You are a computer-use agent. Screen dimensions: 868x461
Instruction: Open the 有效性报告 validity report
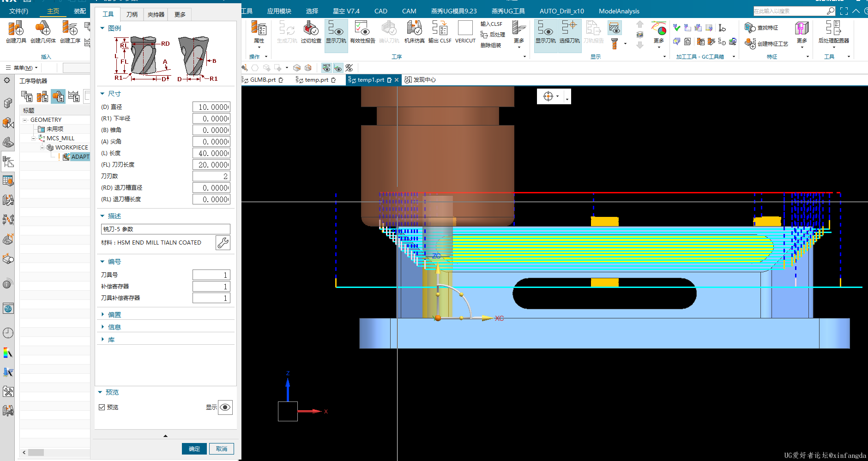pyautogui.click(x=362, y=32)
